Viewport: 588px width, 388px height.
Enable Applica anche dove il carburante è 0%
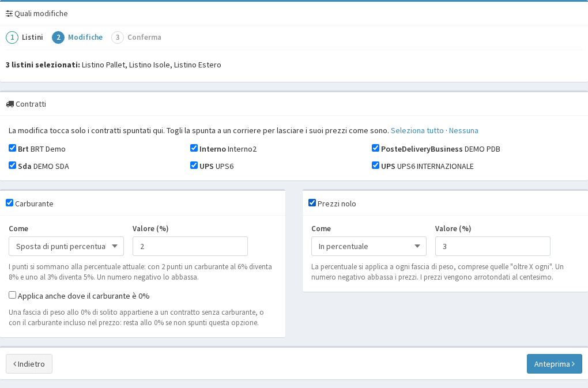[x=12, y=295]
